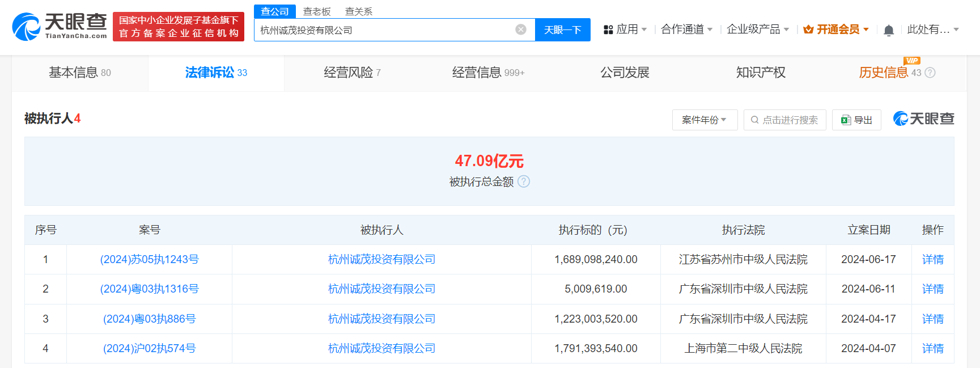This screenshot has height=368, width=980.
Task: Click 江苏省苏州市中级人民法院 cell
Action: coord(743,259)
